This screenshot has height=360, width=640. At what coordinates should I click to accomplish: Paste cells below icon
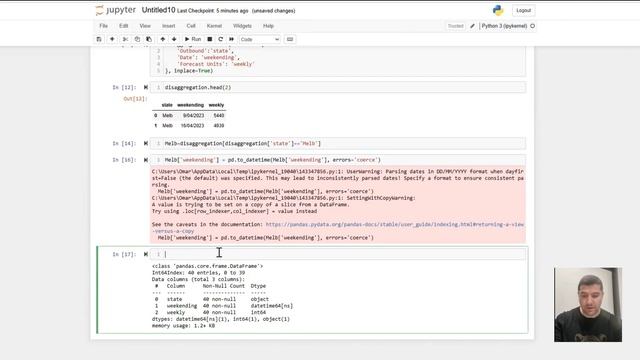click(149, 39)
